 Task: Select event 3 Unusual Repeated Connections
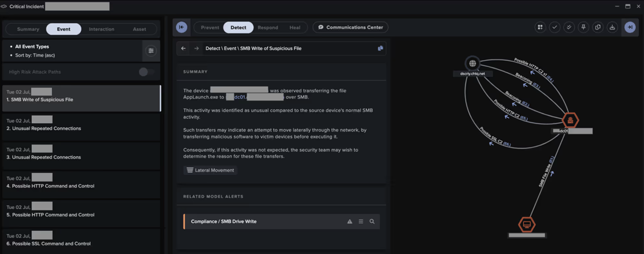[81, 156]
